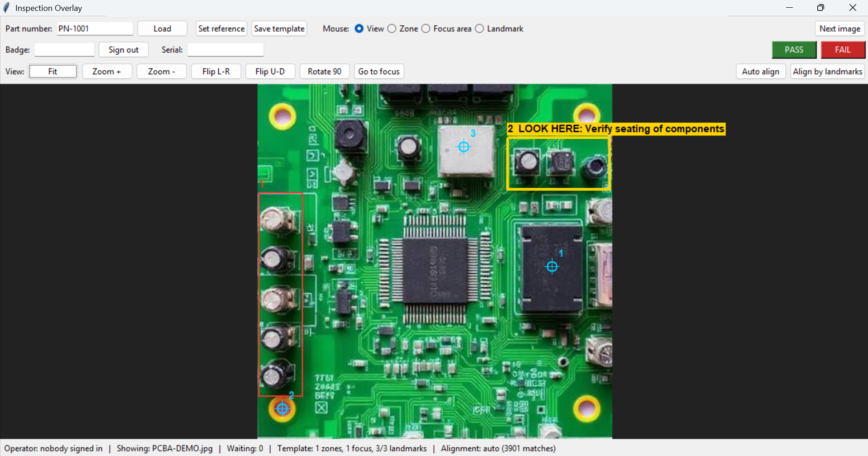
Task: Click Set reference
Action: 221,29
